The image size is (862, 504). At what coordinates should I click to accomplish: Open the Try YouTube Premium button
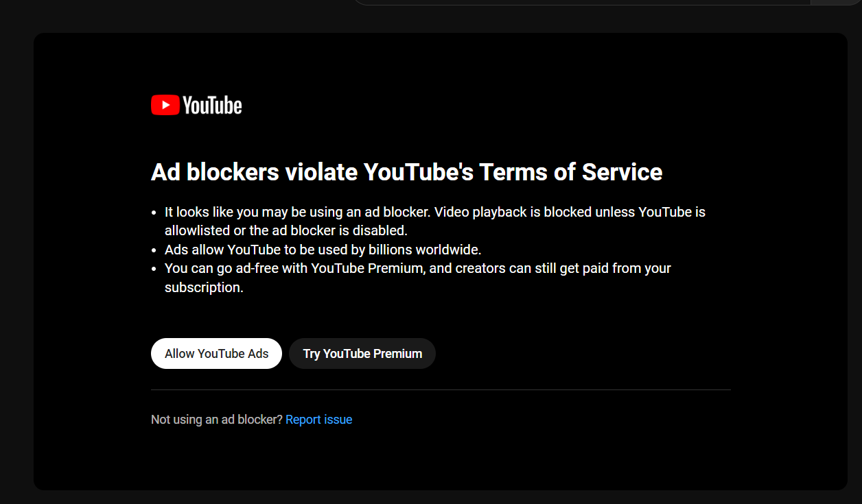(x=362, y=354)
